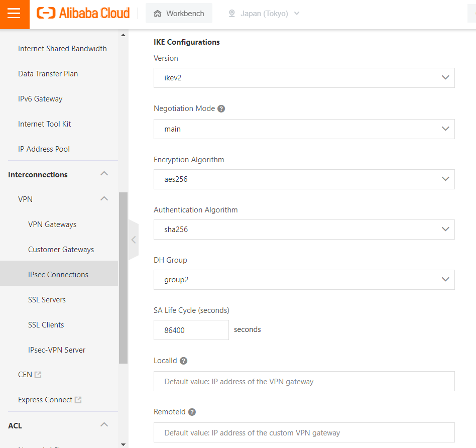476x448 pixels.
Task: Click the LocalId help icon
Action: pos(184,361)
